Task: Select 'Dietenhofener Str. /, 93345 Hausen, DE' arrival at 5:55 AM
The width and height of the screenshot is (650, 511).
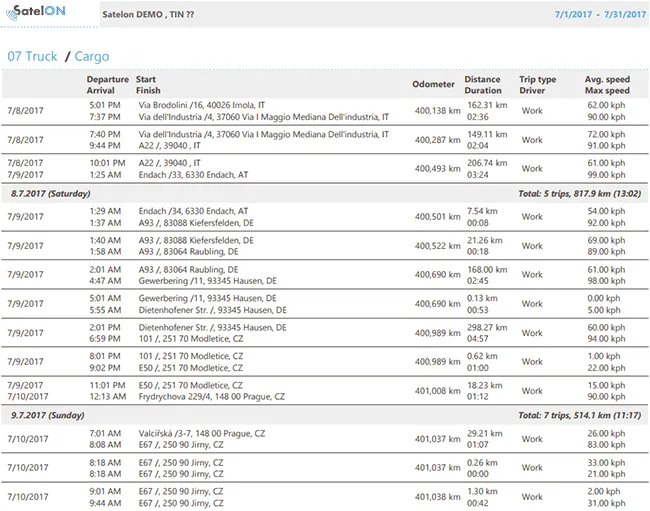Action: (212, 310)
